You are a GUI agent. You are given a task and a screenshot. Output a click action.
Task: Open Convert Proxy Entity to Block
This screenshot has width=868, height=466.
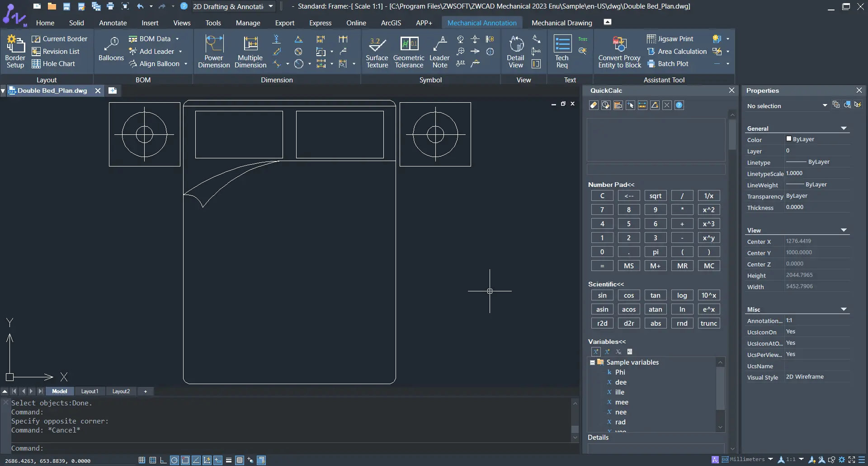coord(619,52)
